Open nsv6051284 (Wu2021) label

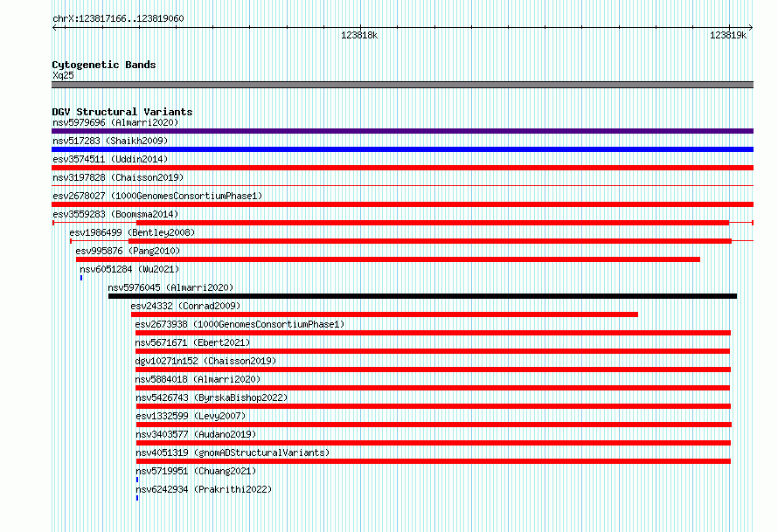(x=129, y=269)
